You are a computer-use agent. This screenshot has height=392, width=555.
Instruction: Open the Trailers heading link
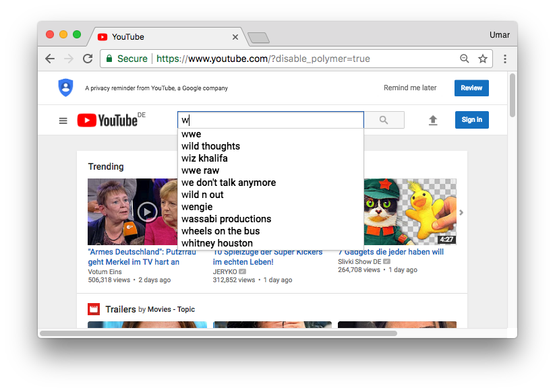pos(121,309)
